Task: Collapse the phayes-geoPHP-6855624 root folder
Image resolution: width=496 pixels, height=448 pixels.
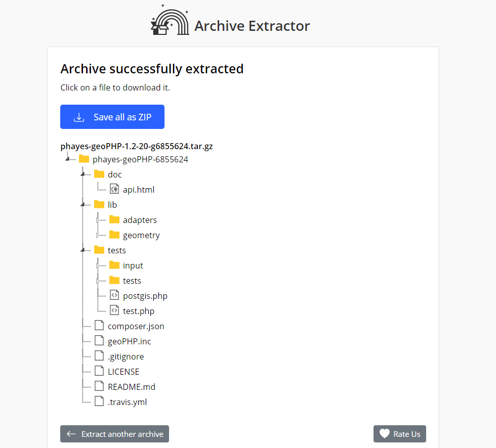Action: (x=67, y=160)
